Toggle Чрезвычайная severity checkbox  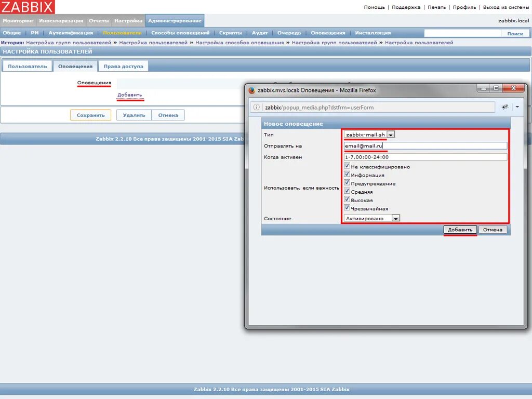(x=347, y=208)
